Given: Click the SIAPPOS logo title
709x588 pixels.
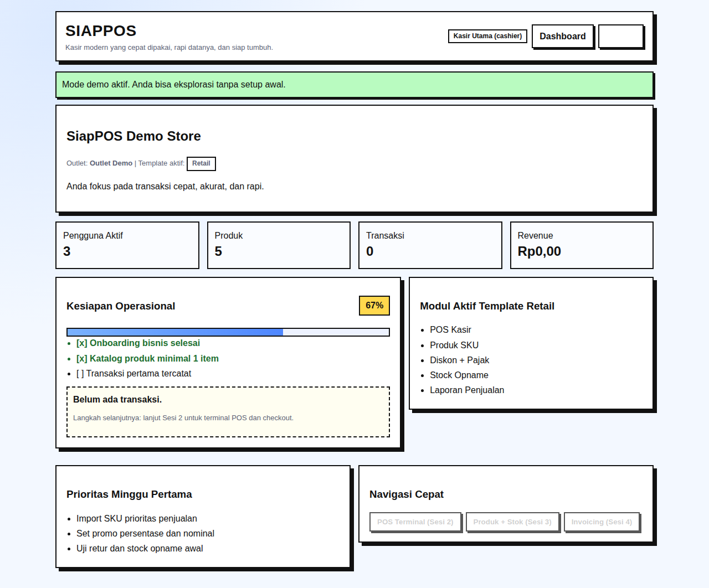Looking at the screenshot, I should click(101, 31).
